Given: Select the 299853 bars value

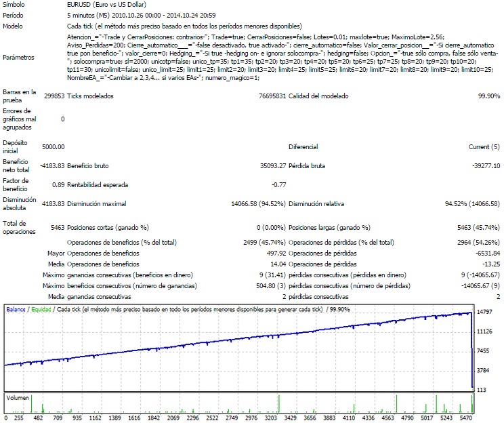Looking at the screenshot, I should tap(53, 96).
